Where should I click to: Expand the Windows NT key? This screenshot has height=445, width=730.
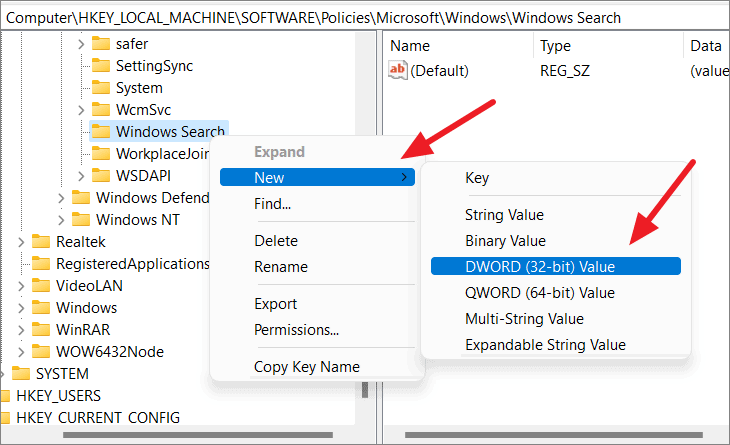pos(61,220)
